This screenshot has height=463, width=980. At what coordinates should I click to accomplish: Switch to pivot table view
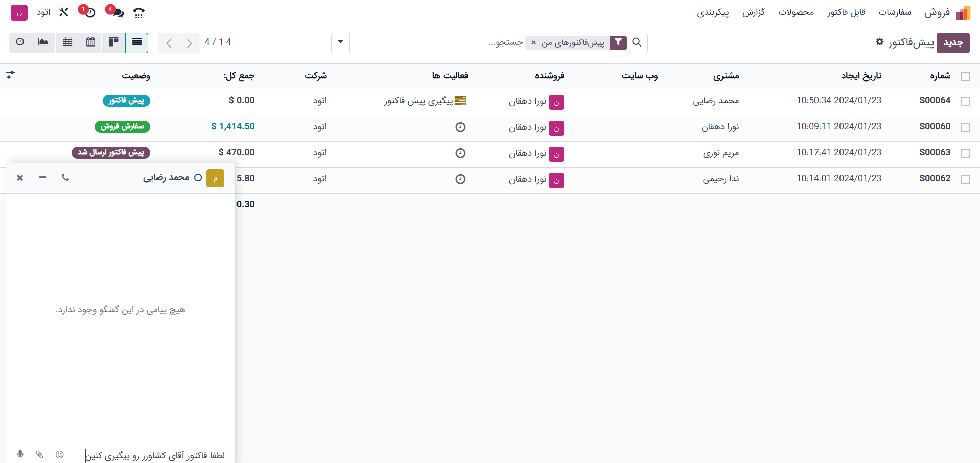coord(67,42)
